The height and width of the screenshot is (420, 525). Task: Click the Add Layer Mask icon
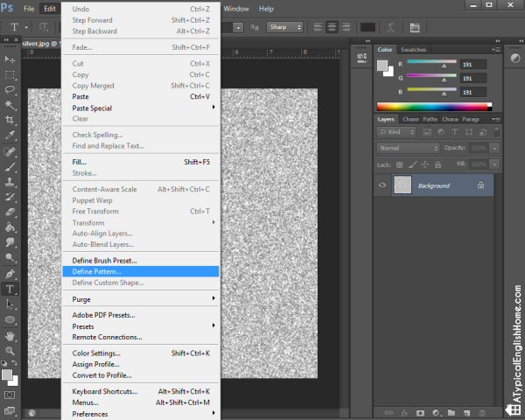pos(420,413)
